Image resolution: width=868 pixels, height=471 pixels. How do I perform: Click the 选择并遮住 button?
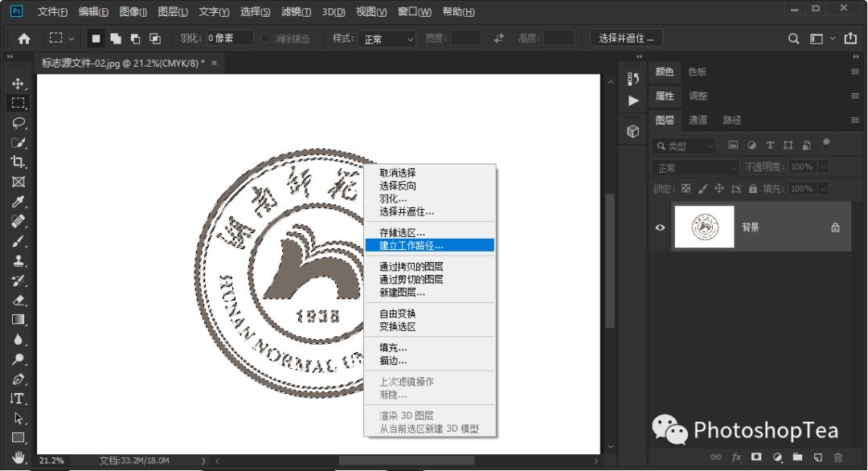coord(626,39)
